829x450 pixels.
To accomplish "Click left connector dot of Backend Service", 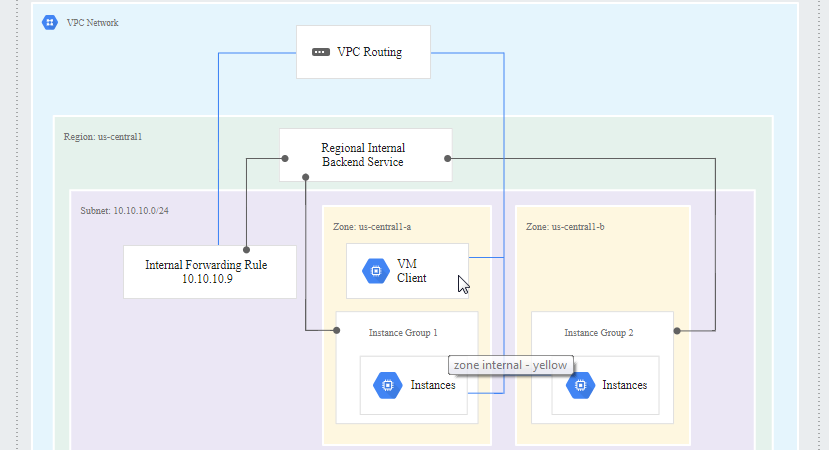I will pyautogui.click(x=285, y=158).
